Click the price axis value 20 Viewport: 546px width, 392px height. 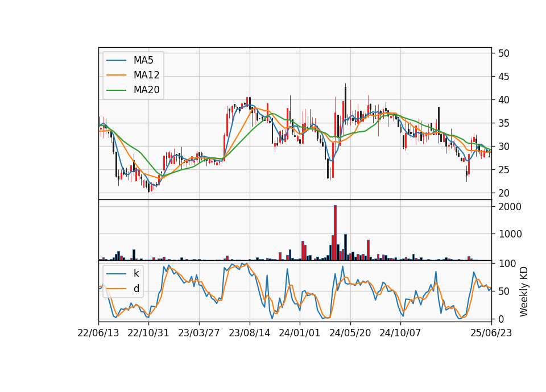pos(503,193)
